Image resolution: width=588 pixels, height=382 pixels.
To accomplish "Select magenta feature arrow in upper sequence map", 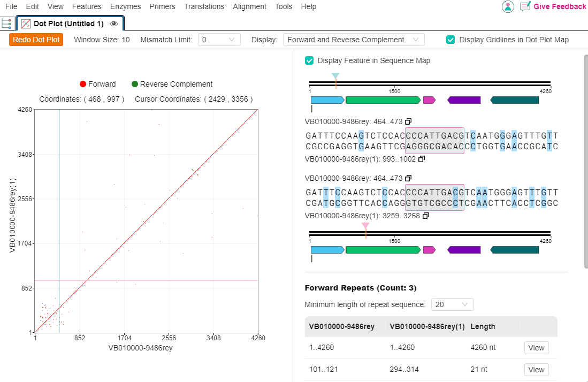I will point(429,100).
